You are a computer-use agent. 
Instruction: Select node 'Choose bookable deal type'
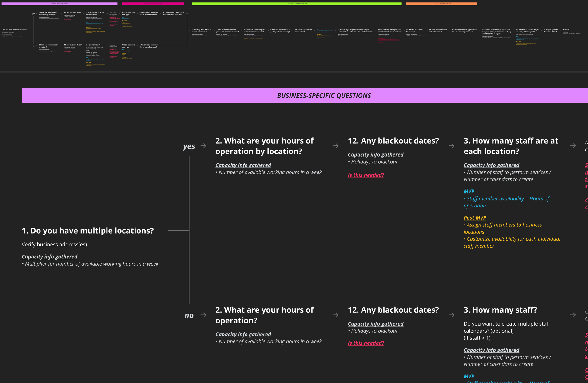click(128, 13)
